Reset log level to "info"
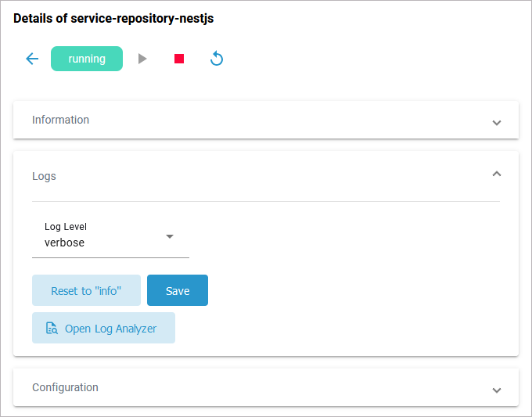Screen dimensions: 532x417 click(x=86, y=290)
